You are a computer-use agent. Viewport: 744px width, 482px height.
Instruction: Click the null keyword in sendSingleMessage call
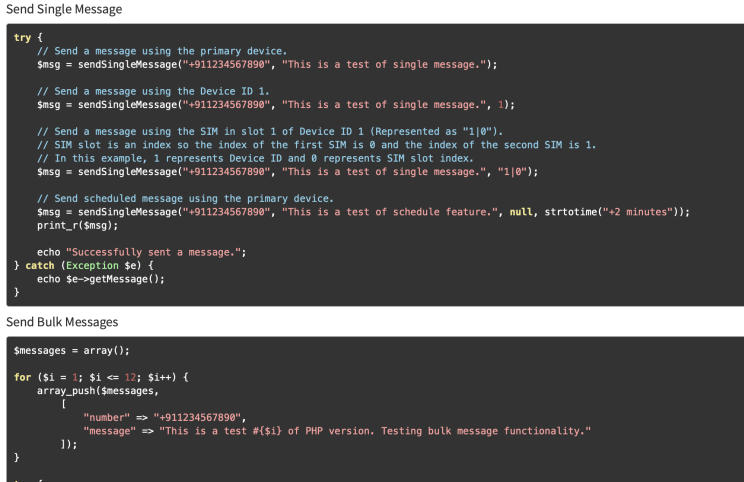click(x=521, y=212)
